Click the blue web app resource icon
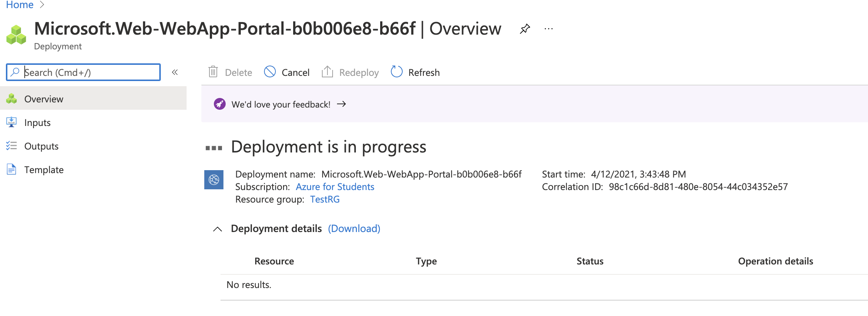Screen dimensions: 868x316 pyautogui.click(x=214, y=180)
